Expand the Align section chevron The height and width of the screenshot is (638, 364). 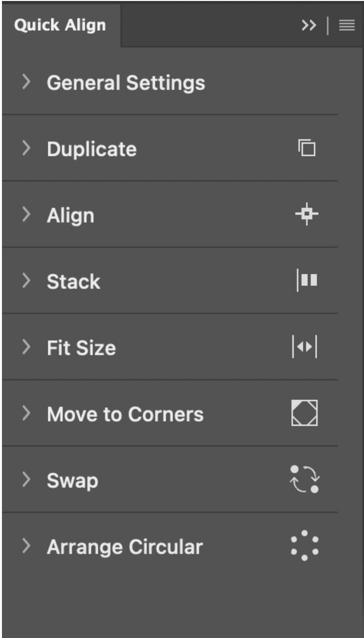click(x=26, y=215)
